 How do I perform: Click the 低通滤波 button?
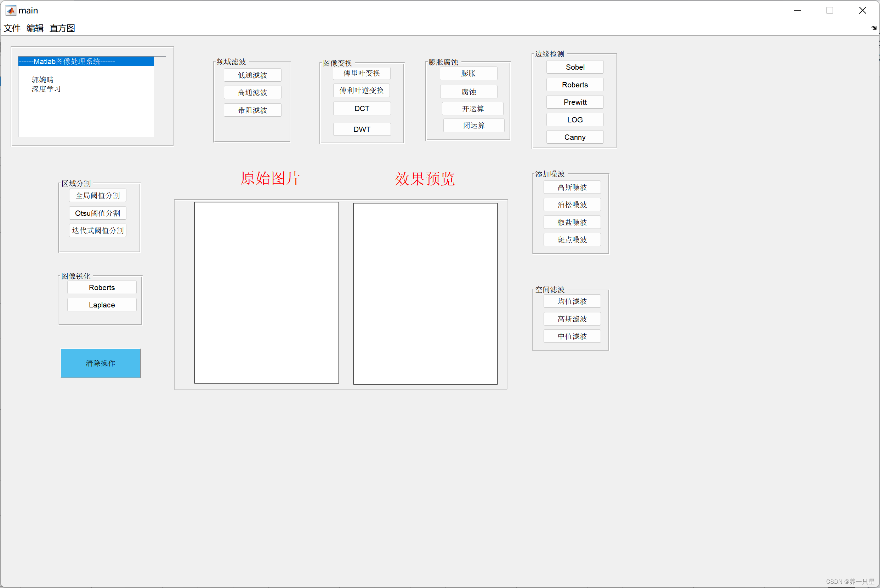click(252, 75)
